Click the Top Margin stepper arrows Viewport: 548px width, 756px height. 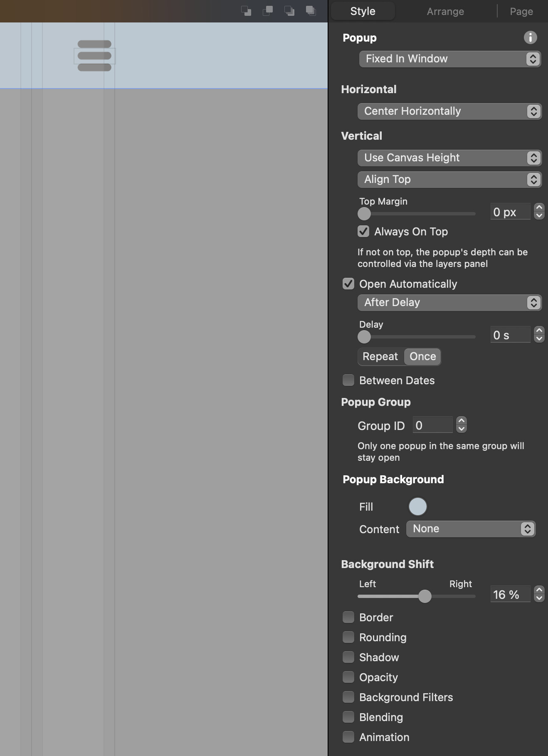tap(539, 211)
